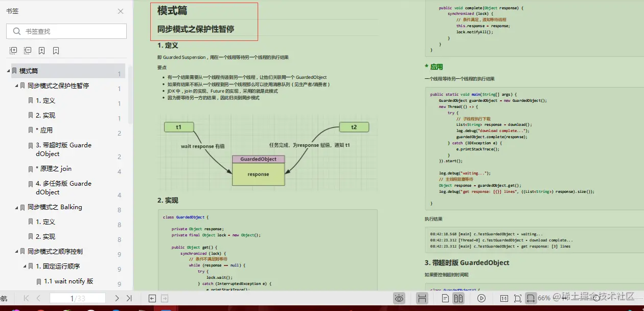Go to next view with forward arrow

click(x=165, y=298)
